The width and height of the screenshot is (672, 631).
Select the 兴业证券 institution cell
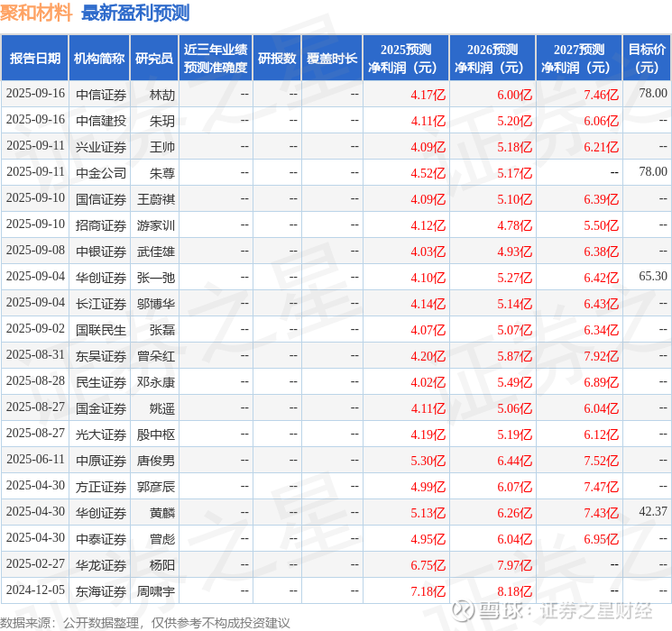pos(101,147)
